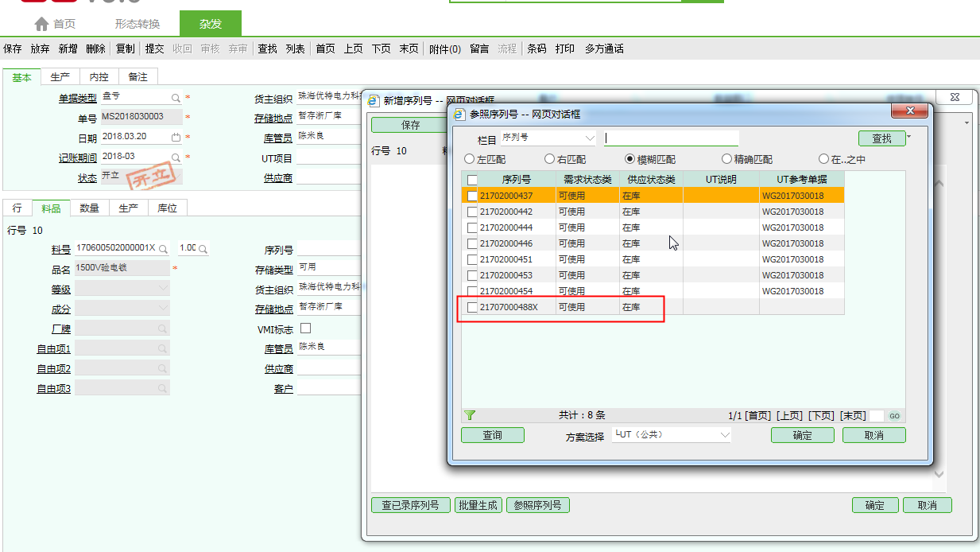Check the box for serial 21707000488X

[x=472, y=307]
